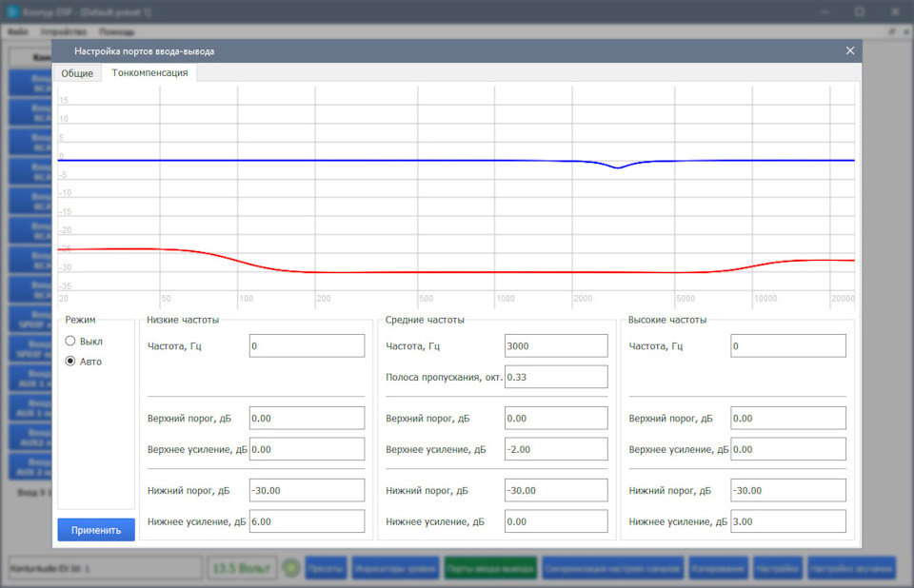
Task: Open the Помощь menu in main window
Action: tap(116, 31)
